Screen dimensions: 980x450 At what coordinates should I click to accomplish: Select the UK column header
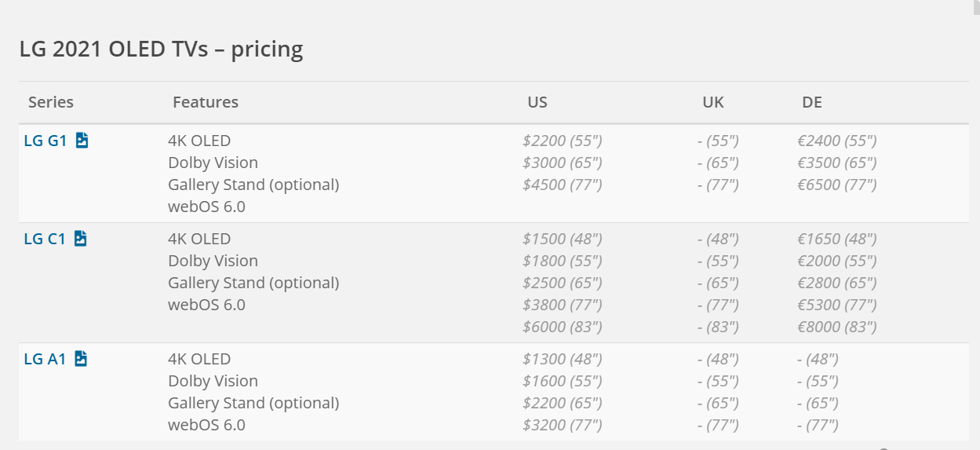tap(713, 102)
